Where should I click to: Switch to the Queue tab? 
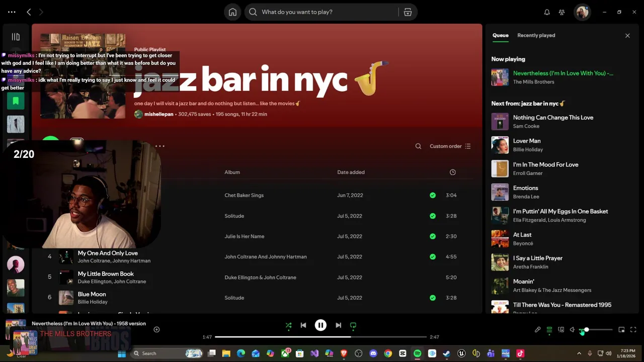pyautogui.click(x=500, y=36)
